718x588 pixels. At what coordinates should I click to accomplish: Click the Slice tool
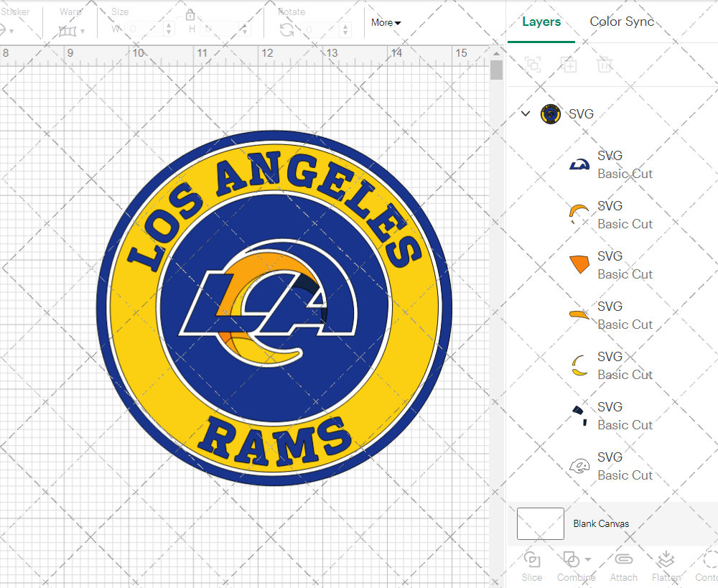coord(531,567)
